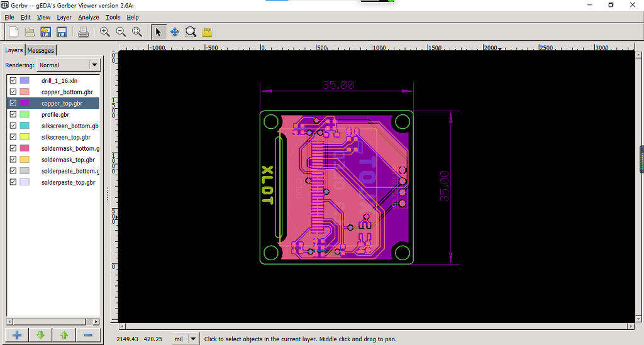Open the mil units dropdown

pos(186,339)
